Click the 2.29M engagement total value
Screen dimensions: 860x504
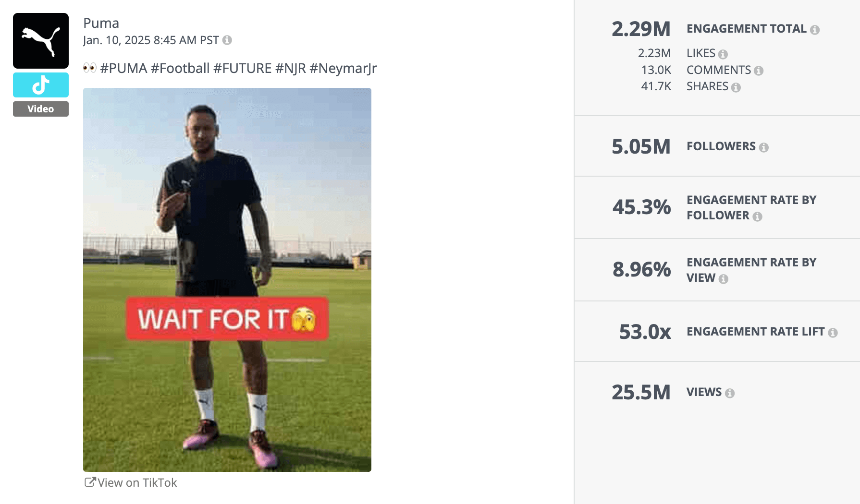pos(641,29)
